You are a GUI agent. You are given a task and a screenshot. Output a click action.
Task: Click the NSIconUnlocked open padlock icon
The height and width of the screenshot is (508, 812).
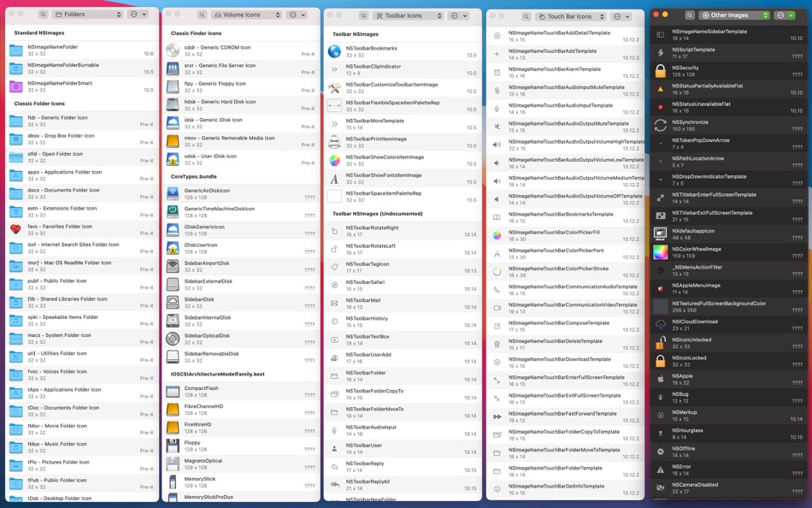tap(660, 343)
